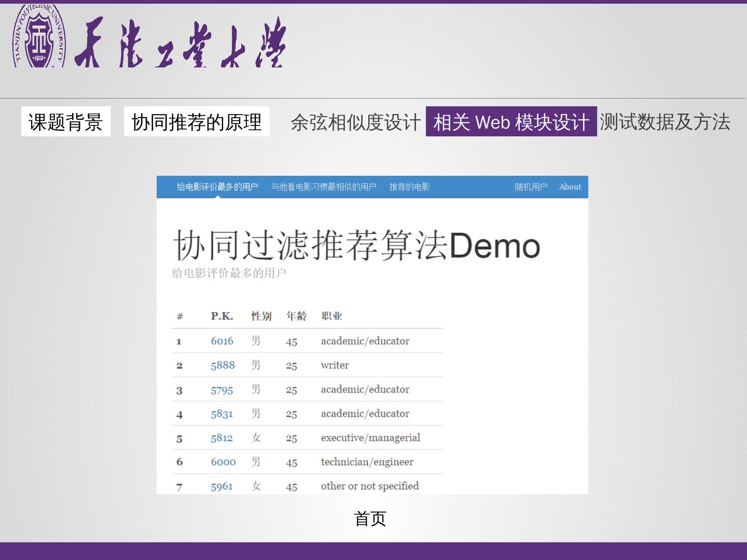Select the 相关 Web 模块设计 tab
Image resolution: width=747 pixels, height=560 pixels.
(511, 122)
